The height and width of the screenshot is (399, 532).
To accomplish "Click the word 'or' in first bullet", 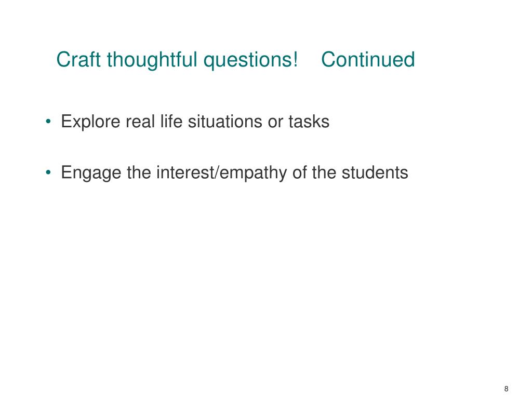I will (x=275, y=123).
